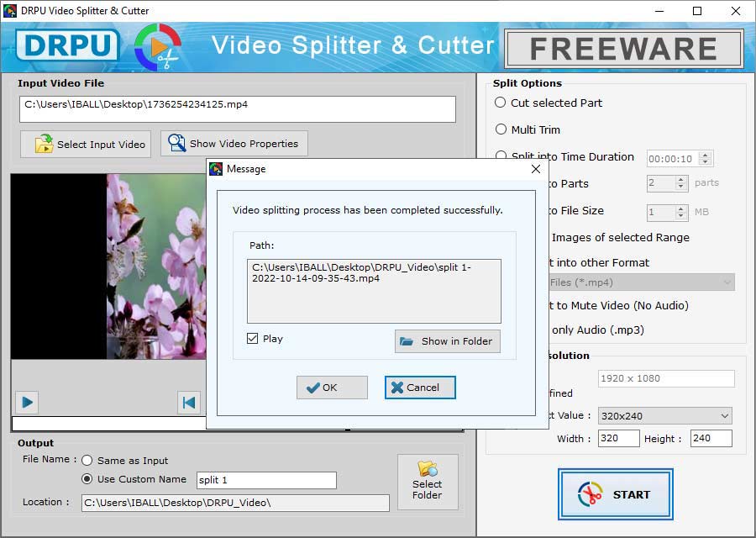Click the Width field showing 320
756x538 pixels.
point(618,438)
